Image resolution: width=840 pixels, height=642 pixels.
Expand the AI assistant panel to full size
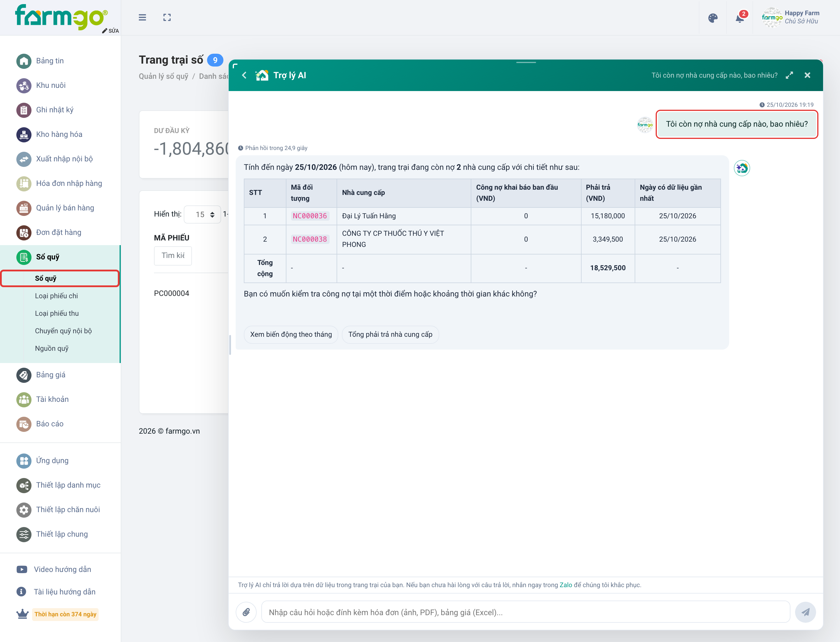coord(789,75)
